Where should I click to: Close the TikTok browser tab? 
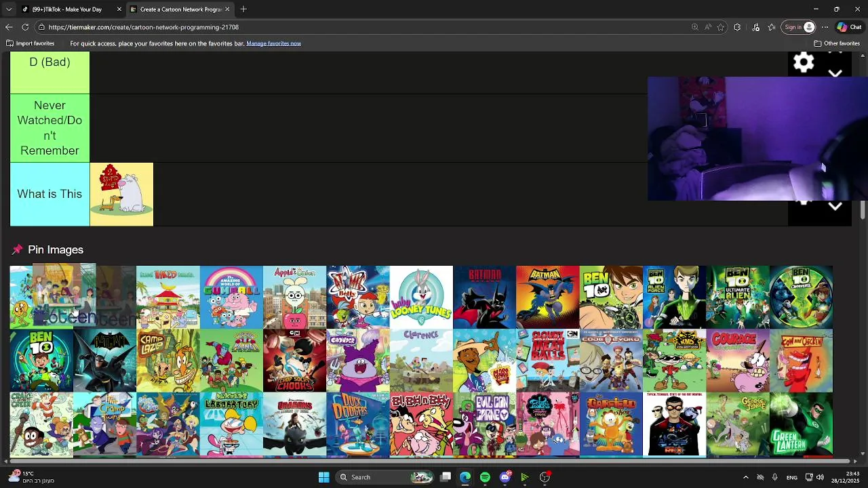coord(119,9)
